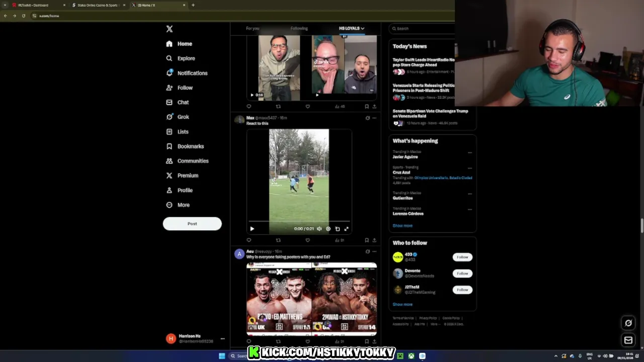Click the Post button
This screenshot has width=644, height=362.
pyautogui.click(x=192, y=224)
